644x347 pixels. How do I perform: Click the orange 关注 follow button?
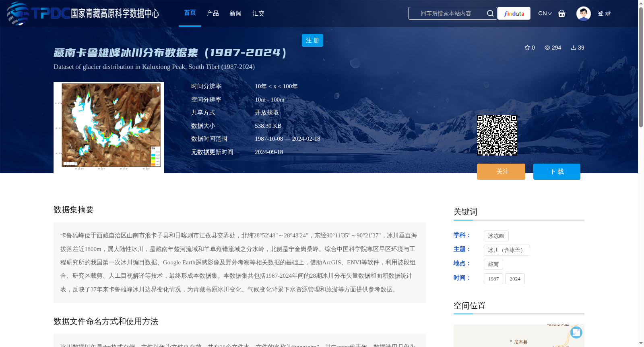click(501, 172)
